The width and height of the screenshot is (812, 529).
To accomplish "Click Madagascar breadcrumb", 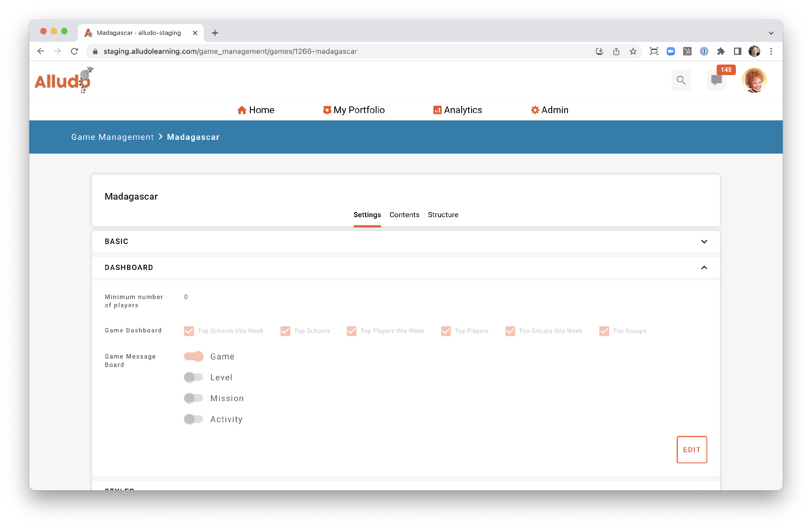I will (x=193, y=137).
